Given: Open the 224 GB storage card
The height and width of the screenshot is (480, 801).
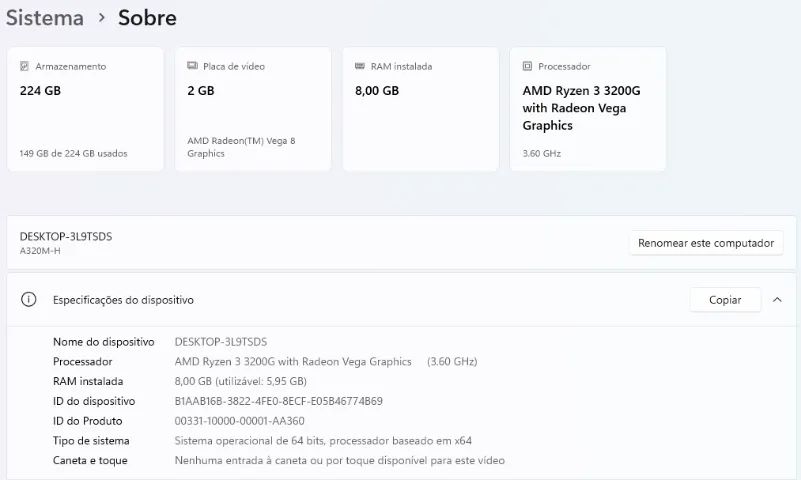Looking at the screenshot, I should [x=85, y=109].
